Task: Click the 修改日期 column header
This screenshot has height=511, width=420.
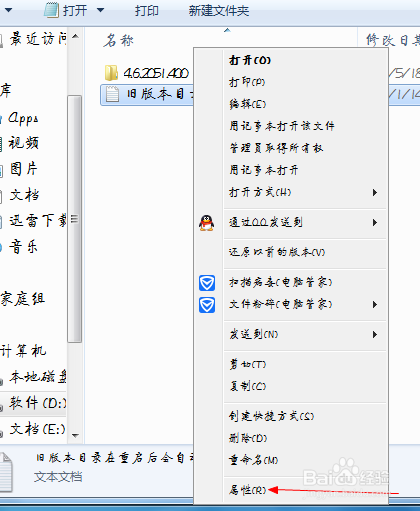Action: (x=393, y=40)
